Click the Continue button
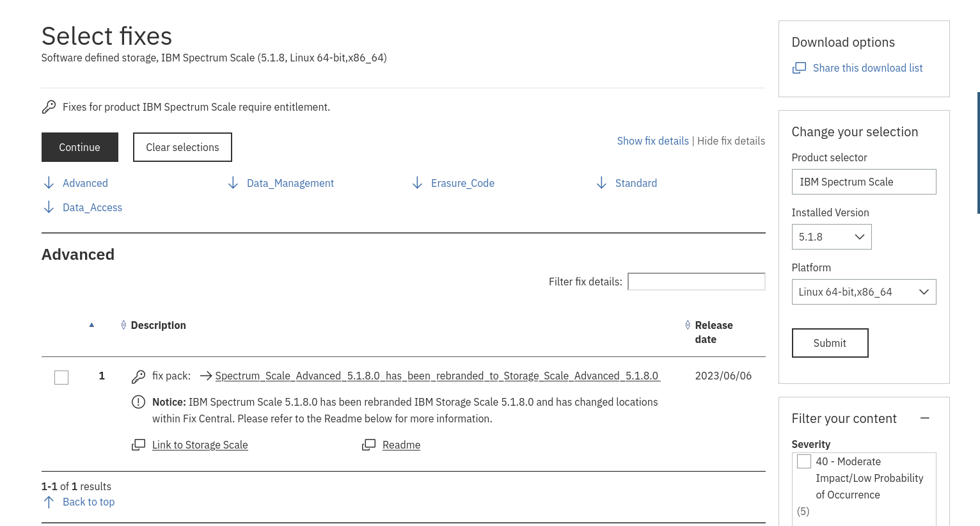Viewport: 980px width, 526px height. coord(80,147)
